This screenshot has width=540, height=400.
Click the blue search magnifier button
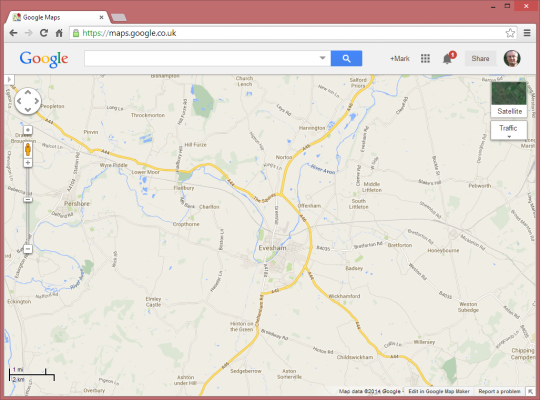(x=346, y=59)
